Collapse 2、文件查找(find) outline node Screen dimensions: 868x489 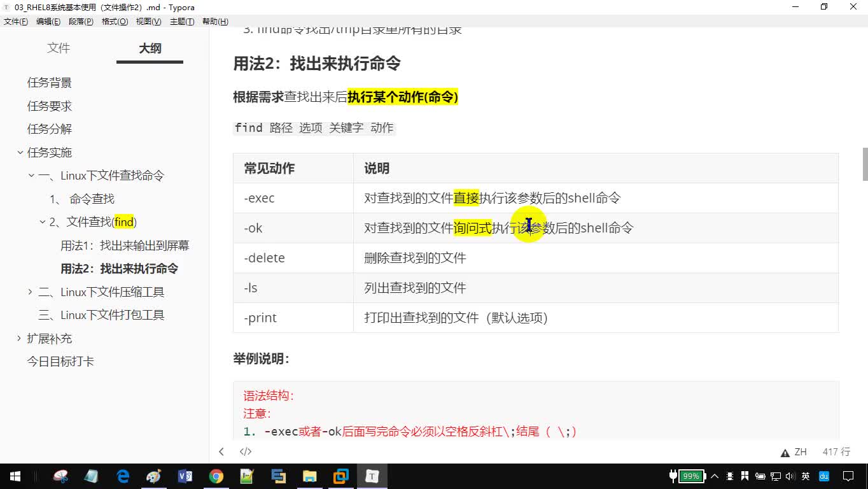[x=43, y=222]
